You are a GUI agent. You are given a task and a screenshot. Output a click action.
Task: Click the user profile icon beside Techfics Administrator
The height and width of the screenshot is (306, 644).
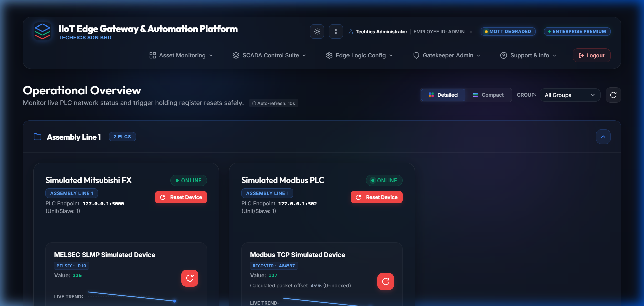351,32
